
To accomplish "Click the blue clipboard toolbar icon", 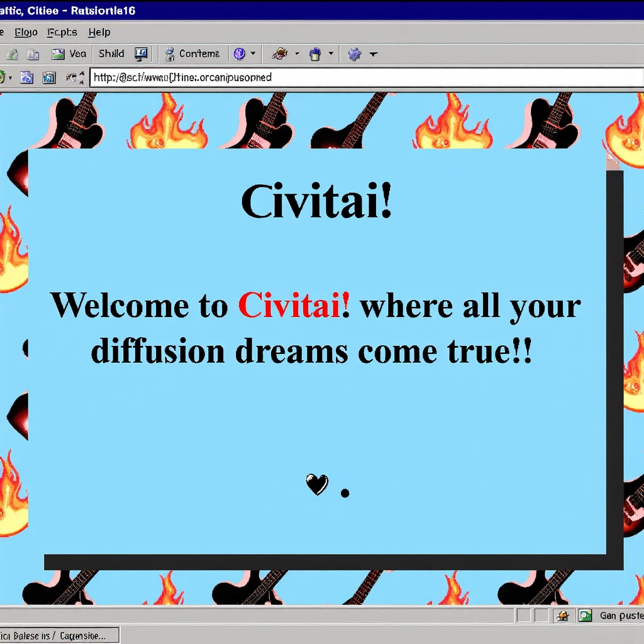I will tap(315, 54).
